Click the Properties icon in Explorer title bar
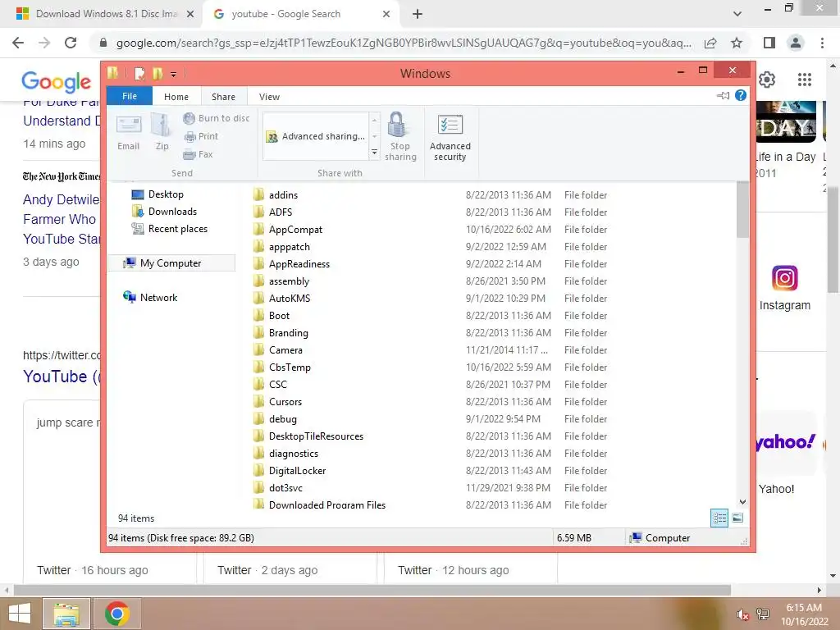840x630 pixels. (x=139, y=73)
